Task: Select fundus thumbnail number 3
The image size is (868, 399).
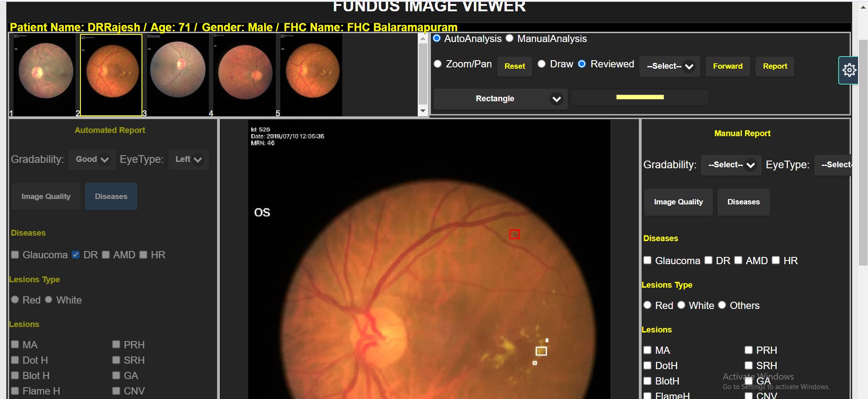Action: (178, 75)
